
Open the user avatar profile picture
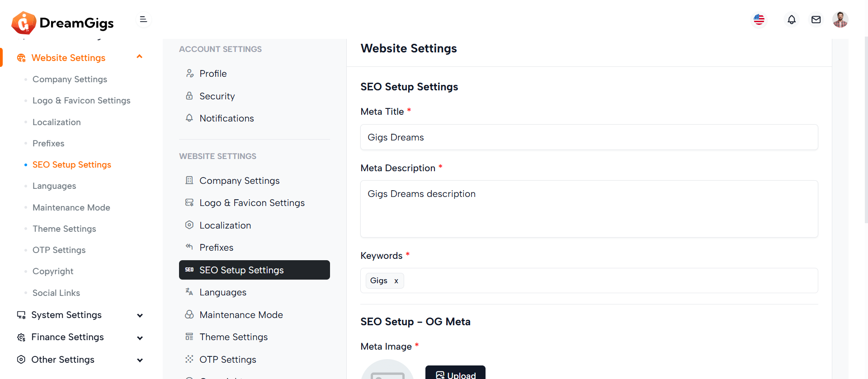pyautogui.click(x=840, y=20)
